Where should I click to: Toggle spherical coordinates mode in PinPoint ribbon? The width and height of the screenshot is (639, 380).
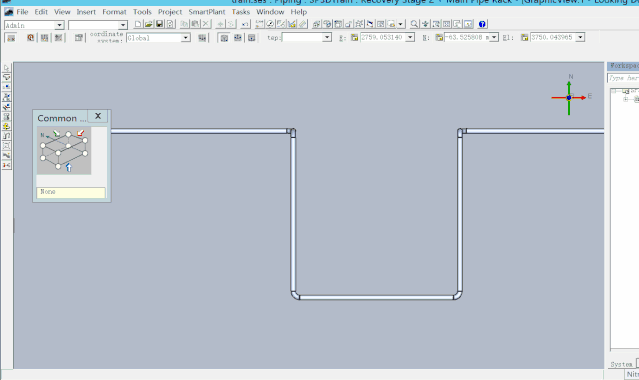[x=238, y=38]
